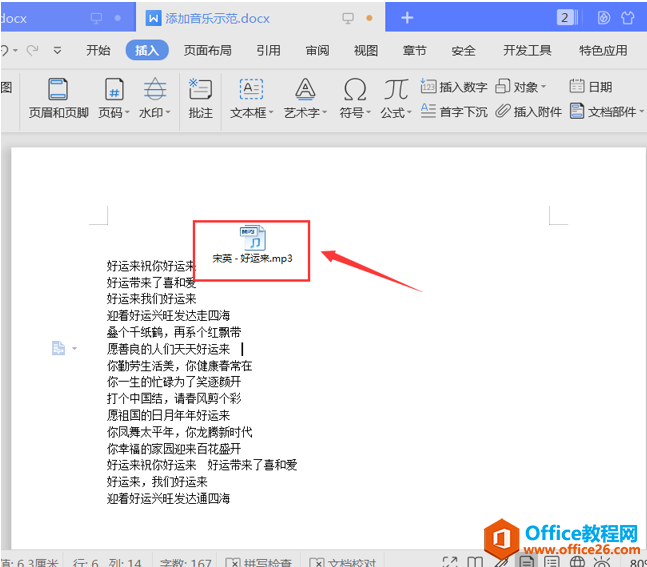The width and height of the screenshot is (647, 567).
Task: Click the fullscreen icon in status bar
Action: tap(450, 562)
